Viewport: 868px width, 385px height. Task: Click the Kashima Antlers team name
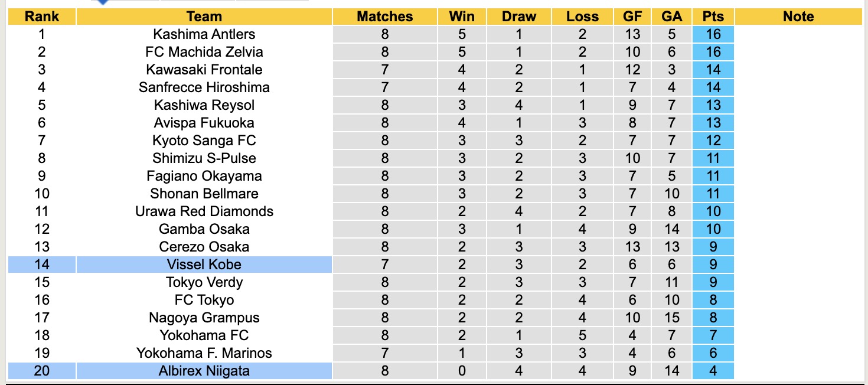pyautogui.click(x=204, y=34)
